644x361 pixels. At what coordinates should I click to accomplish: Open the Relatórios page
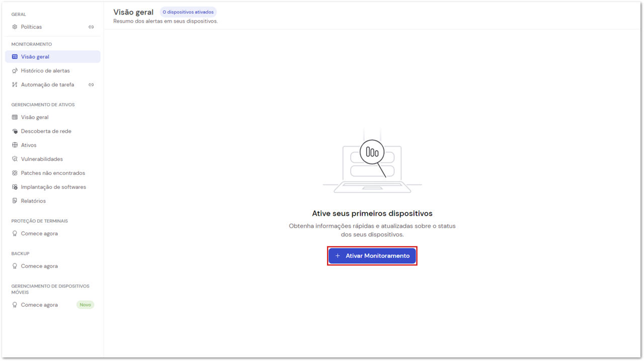53,201
